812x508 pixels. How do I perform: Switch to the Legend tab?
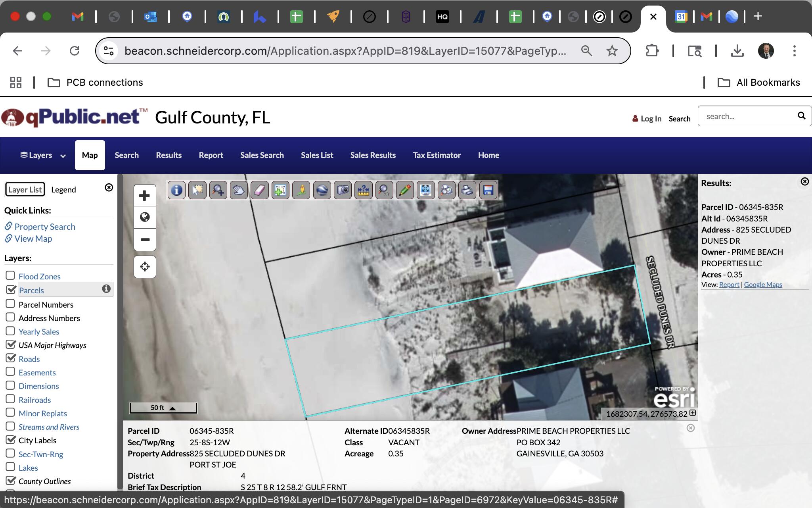63,190
